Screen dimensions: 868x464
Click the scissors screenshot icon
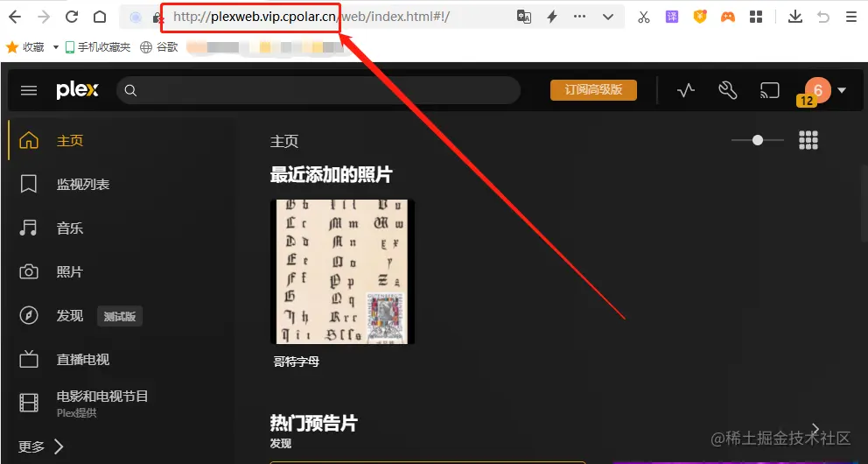coord(643,17)
